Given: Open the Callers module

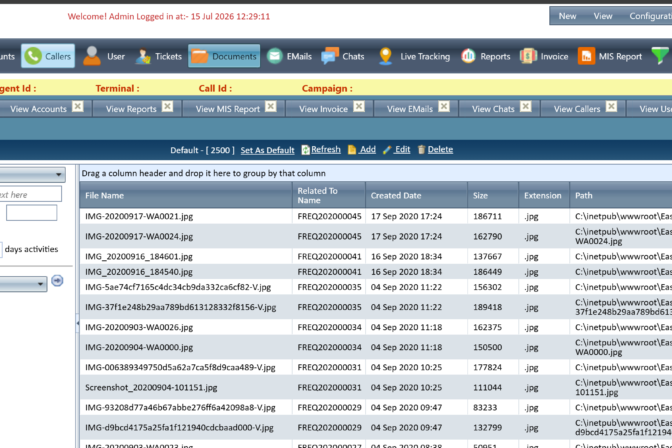Looking at the screenshot, I should pyautogui.click(x=48, y=56).
